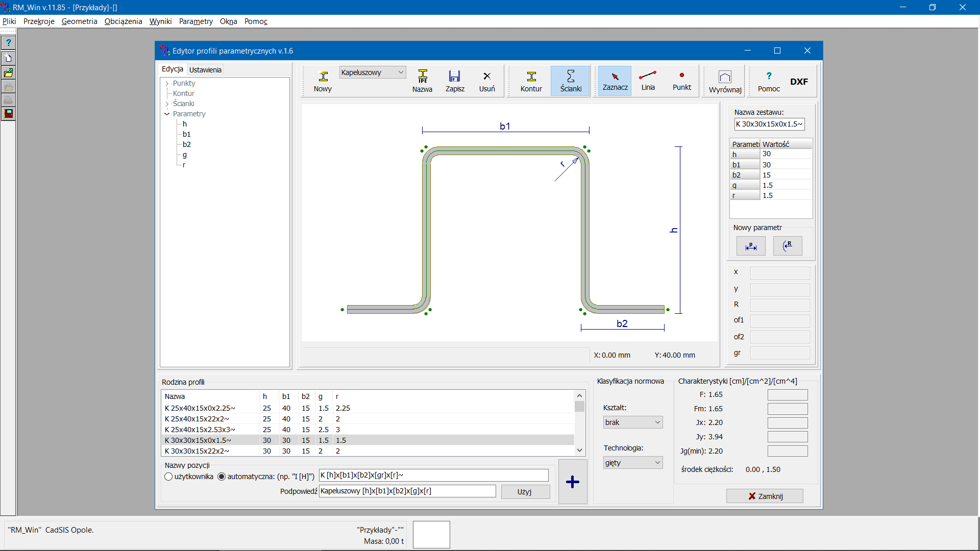Open the Kapeluszowy profile type dropdown
The image size is (980, 551).
(373, 72)
